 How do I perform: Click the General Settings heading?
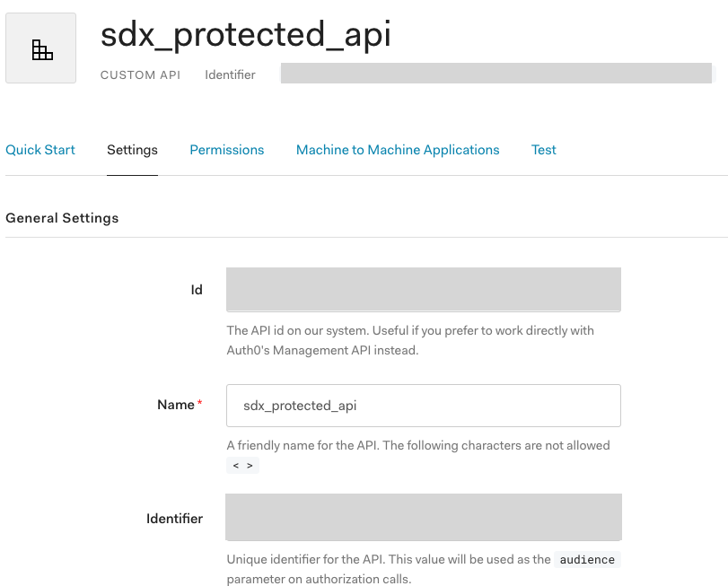pos(62,218)
